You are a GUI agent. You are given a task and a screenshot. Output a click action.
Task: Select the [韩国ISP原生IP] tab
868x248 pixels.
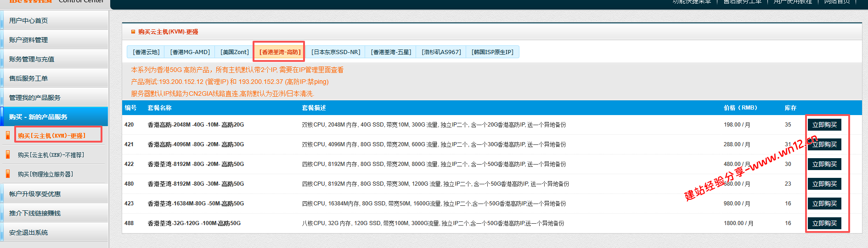point(492,52)
